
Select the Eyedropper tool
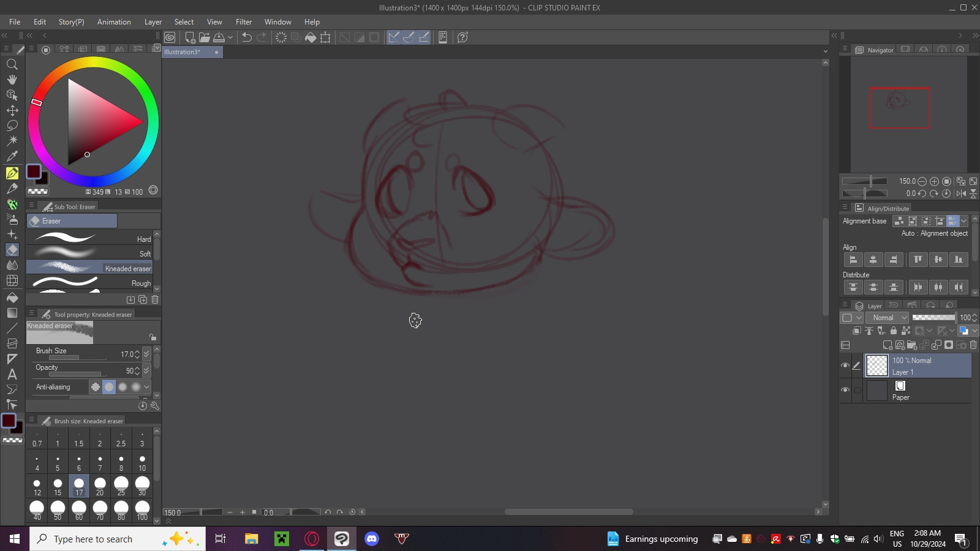coord(12,156)
